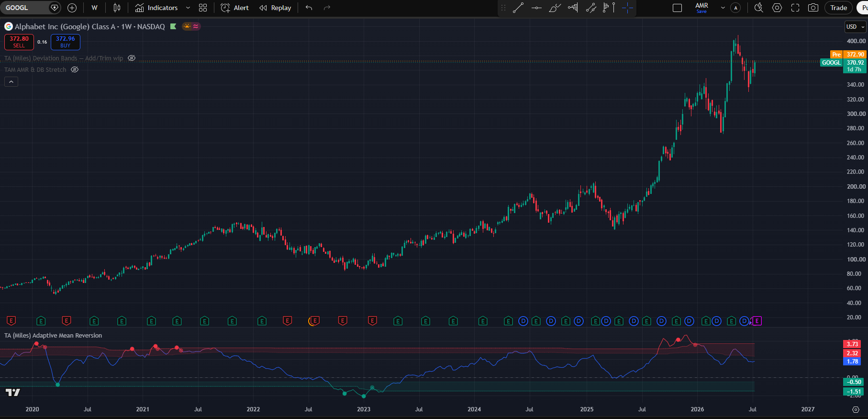Select the Horizontal Line drawing tool
The image size is (868, 419).
[x=536, y=8]
